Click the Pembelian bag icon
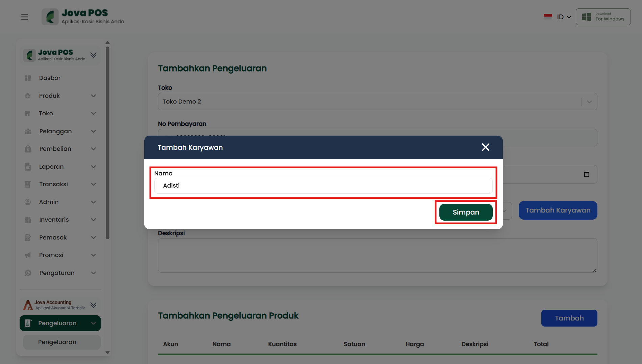Screen dimensions: 642x364 click(28, 149)
